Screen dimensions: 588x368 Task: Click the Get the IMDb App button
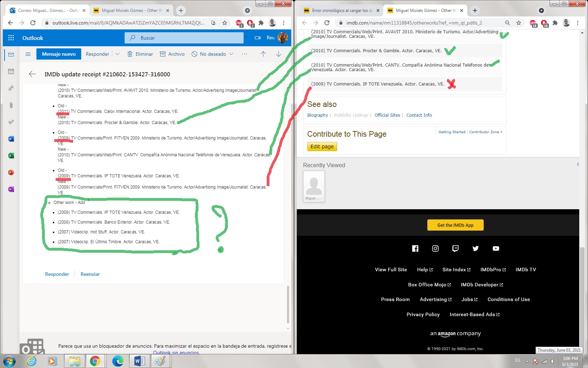click(455, 225)
